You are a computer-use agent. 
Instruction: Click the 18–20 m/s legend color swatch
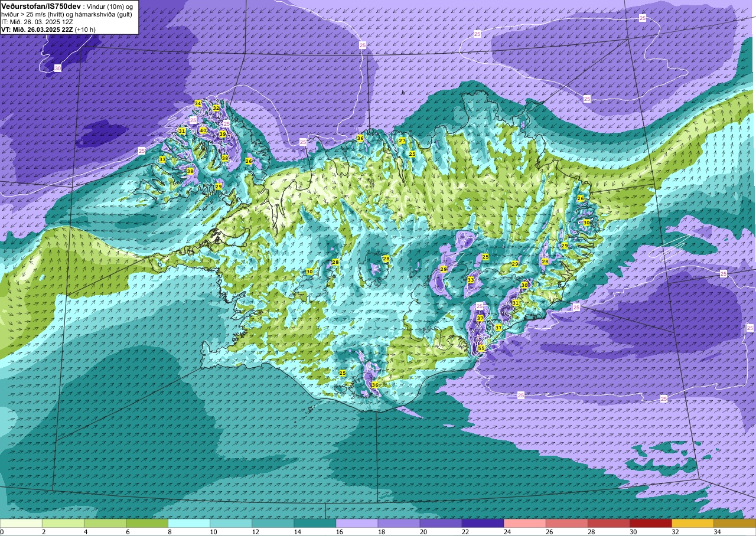pos(399,523)
